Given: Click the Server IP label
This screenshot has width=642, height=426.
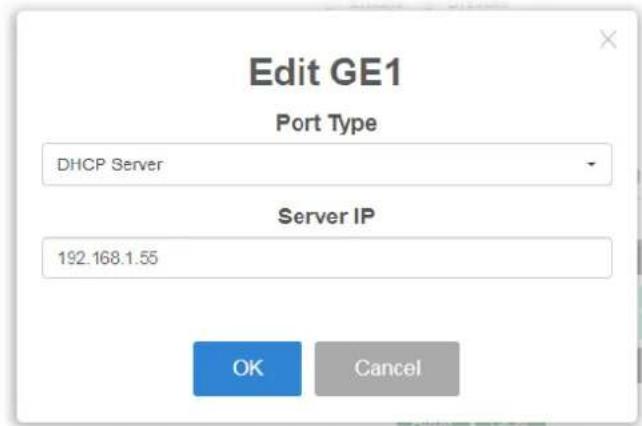Looking at the screenshot, I should click(x=326, y=216).
